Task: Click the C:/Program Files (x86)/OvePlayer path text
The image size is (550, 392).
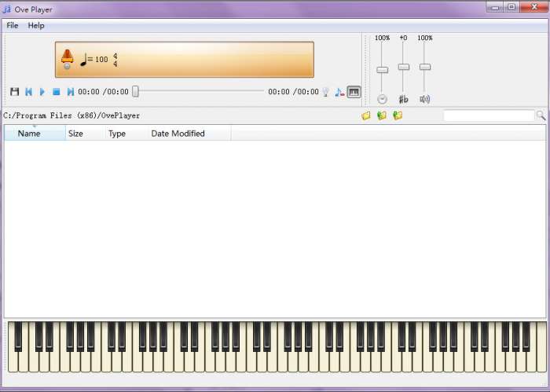Action: click(x=71, y=115)
